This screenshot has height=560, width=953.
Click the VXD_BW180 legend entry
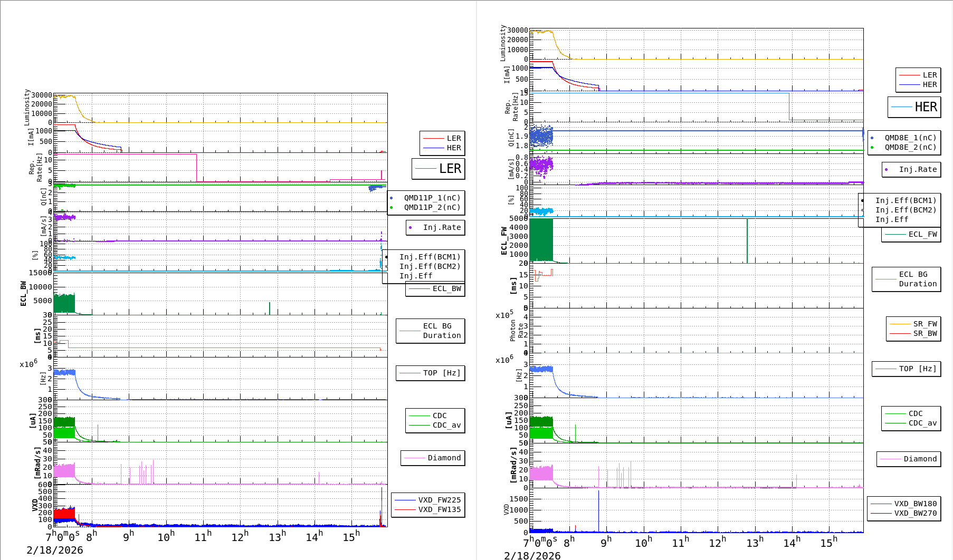coord(903,504)
